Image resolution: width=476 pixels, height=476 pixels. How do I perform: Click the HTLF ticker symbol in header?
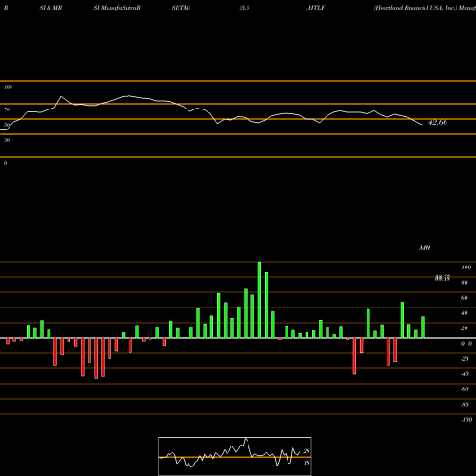[316, 8]
